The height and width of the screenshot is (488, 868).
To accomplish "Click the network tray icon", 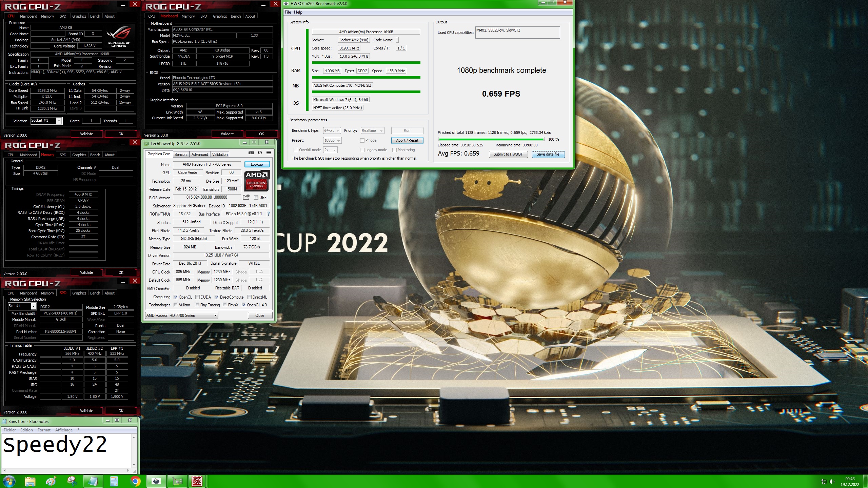I will coord(824,482).
